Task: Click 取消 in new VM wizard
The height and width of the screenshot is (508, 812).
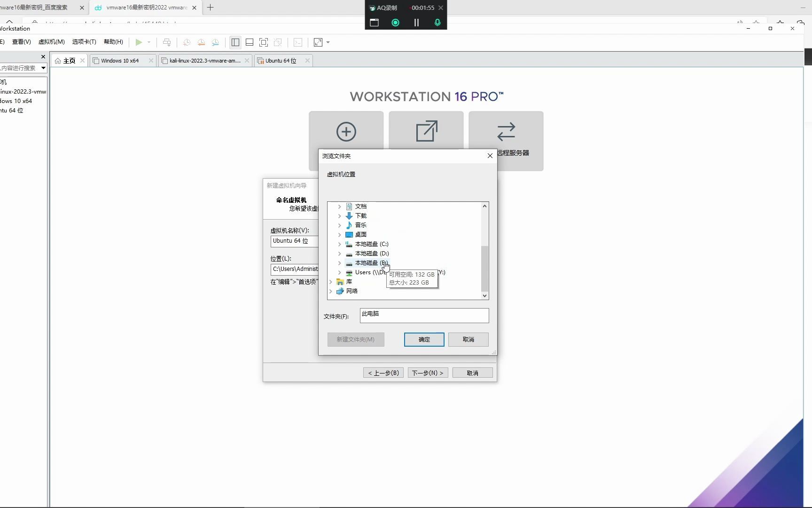Action: (x=473, y=373)
